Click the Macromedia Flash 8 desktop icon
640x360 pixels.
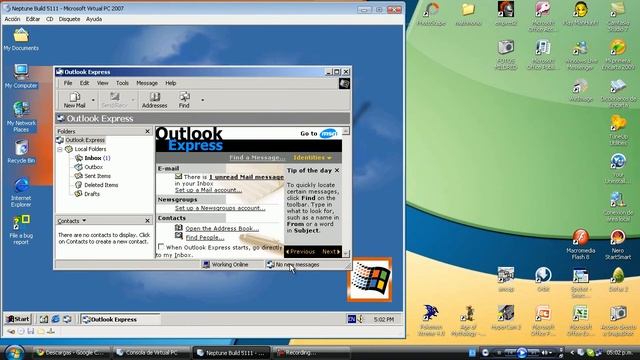coord(580,238)
